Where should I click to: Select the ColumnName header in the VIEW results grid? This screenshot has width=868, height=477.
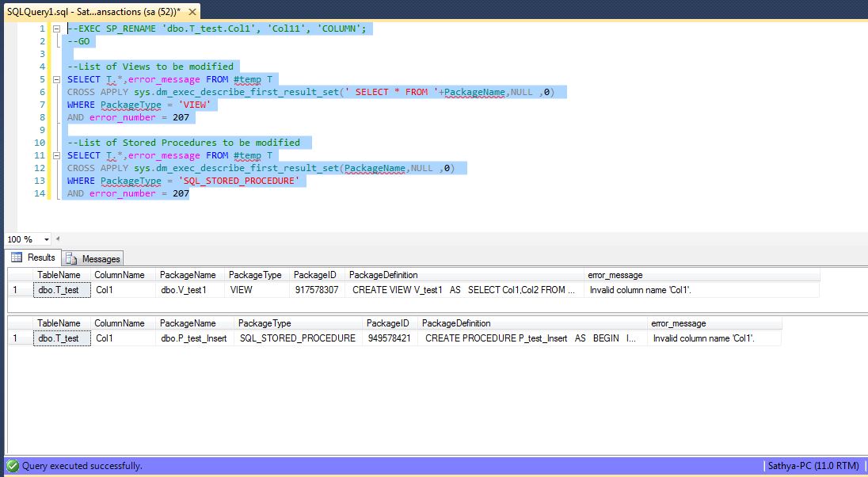pos(123,275)
